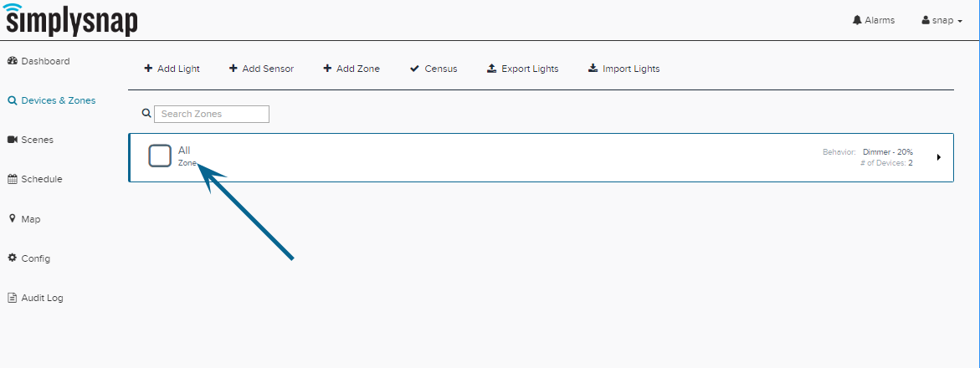Image resolution: width=980 pixels, height=368 pixels.
Task: Click Add Light button
Action: [x=172, y=69]
